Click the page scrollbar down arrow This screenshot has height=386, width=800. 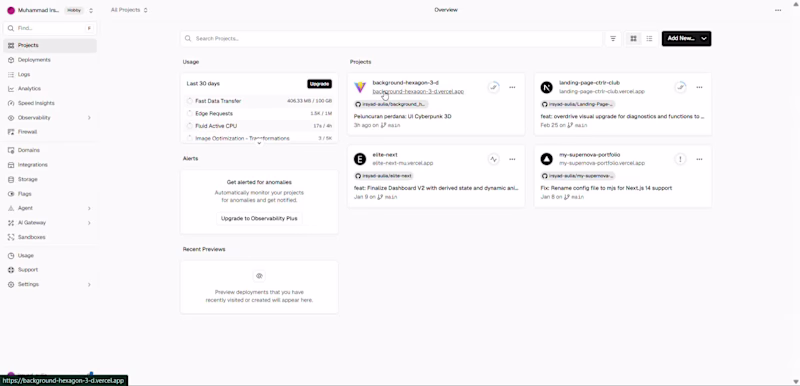(x=796, y=381)
